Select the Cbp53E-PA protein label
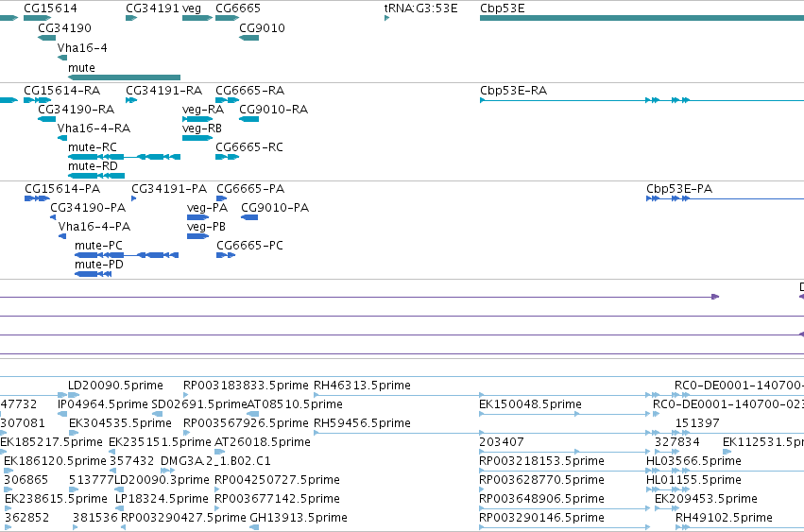Viewport: 804px width, 532px height. click(x=679, y=189)
